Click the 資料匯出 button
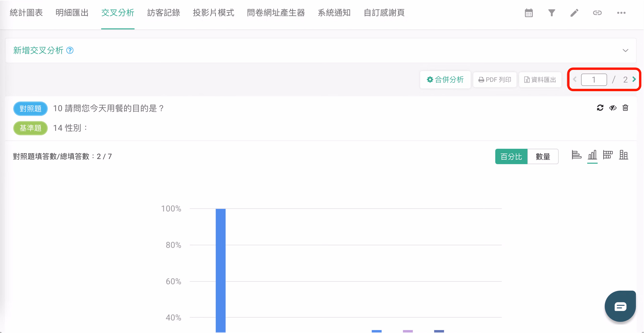The height and width of the screenshot is (333, 644). pyautogui.click(x=540, y=80)
